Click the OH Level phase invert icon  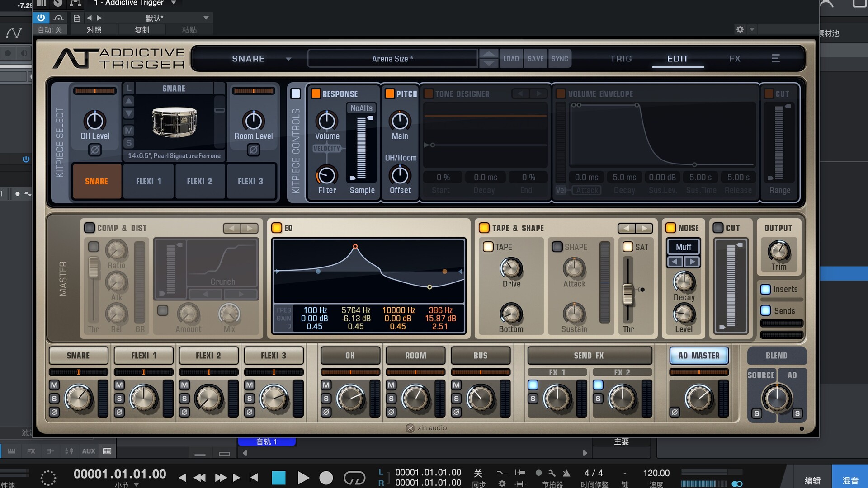94,150
